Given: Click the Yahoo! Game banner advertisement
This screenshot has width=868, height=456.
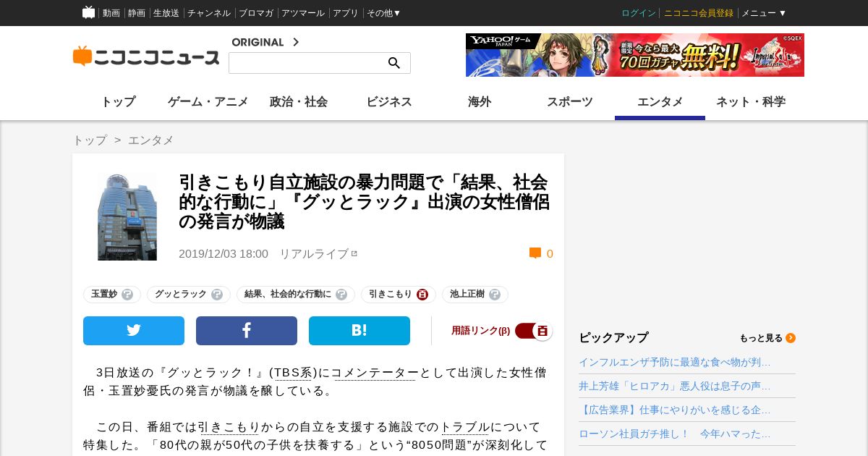Looking at the screenshot, I should [x=635, y=55].
